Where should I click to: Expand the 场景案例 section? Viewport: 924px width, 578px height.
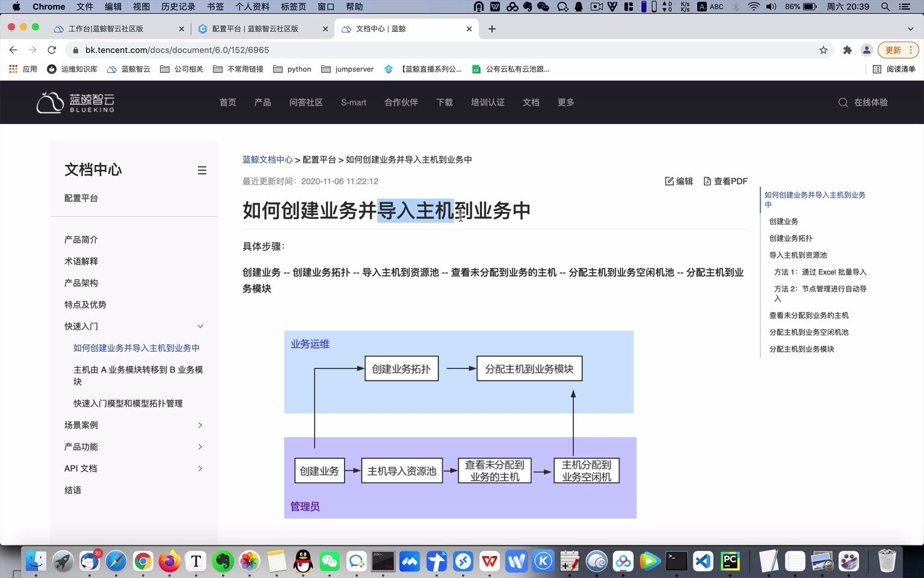tap(200, 425)
